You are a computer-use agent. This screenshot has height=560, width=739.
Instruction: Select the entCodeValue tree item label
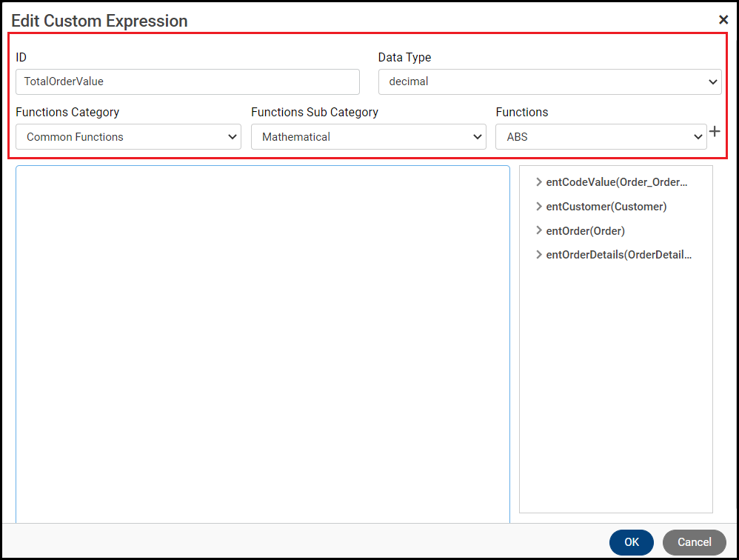point(617,182)
